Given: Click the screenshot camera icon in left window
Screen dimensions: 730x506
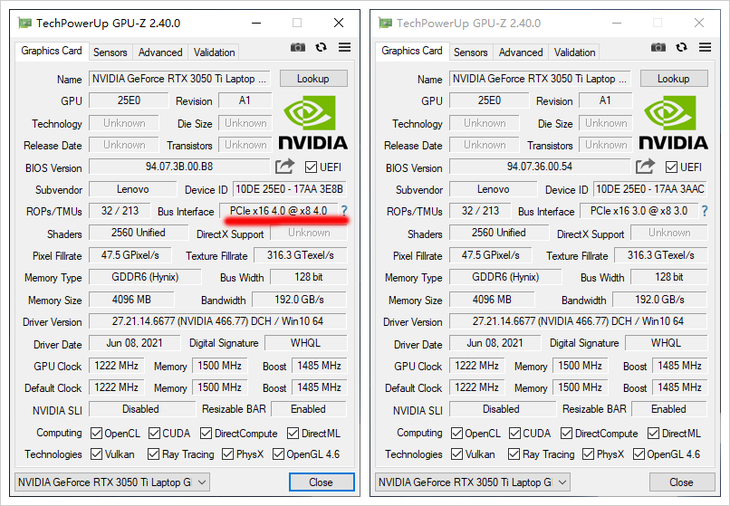Looking at the screenshot, I should (298, 47).
